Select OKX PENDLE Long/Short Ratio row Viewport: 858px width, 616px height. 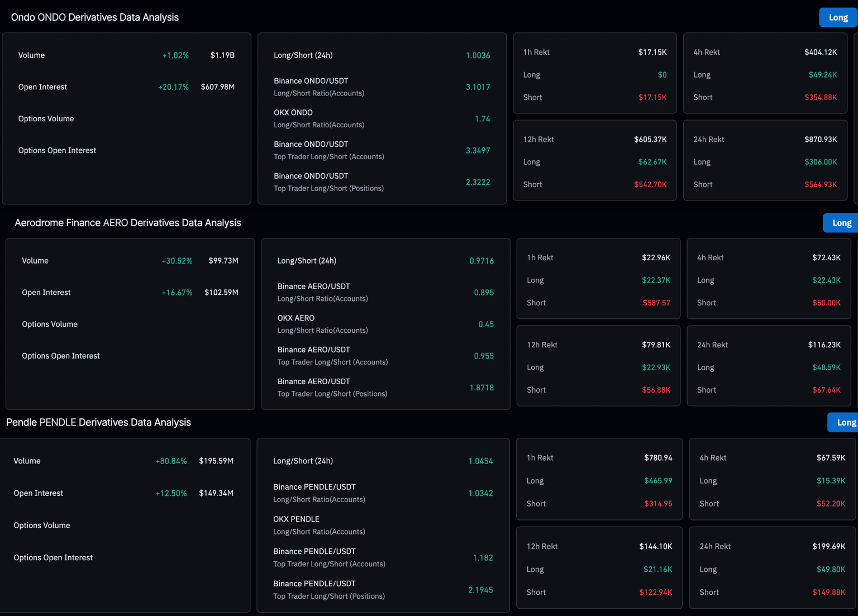coord(383,525)
